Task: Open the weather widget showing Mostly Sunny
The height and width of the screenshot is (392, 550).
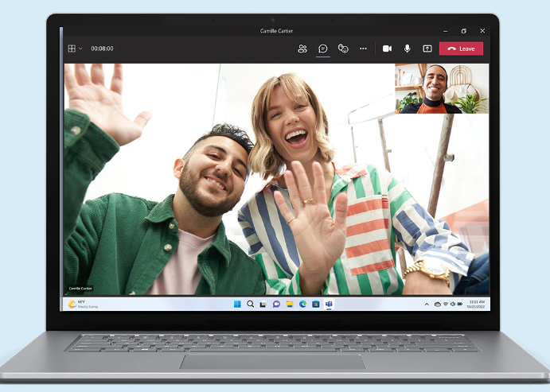Action: point(83,304)
